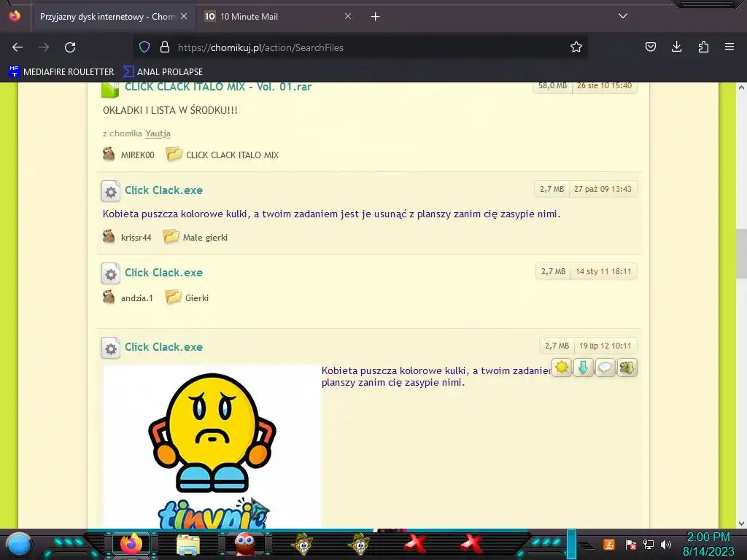
Task: Click the folder icon beside CLICK CLACK ITALO MIX
Action: pyautogui.click(x=174, y=154)
